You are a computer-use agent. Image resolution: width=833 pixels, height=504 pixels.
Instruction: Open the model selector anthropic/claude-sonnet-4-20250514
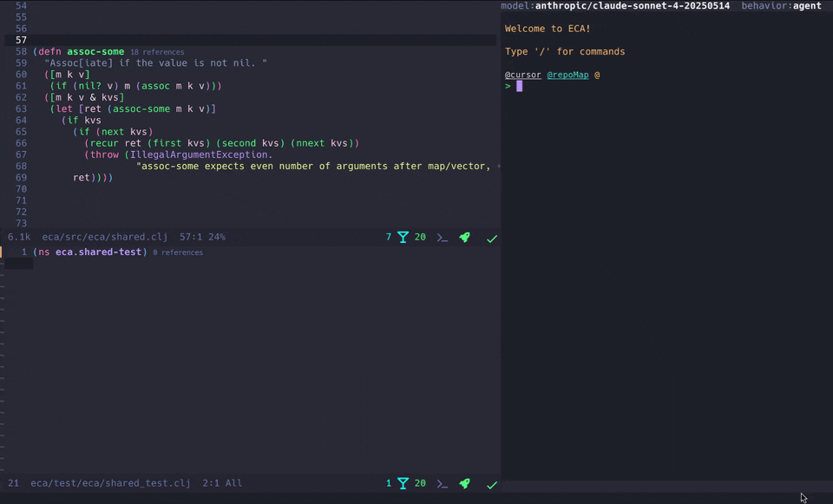(x=633, y=6)
